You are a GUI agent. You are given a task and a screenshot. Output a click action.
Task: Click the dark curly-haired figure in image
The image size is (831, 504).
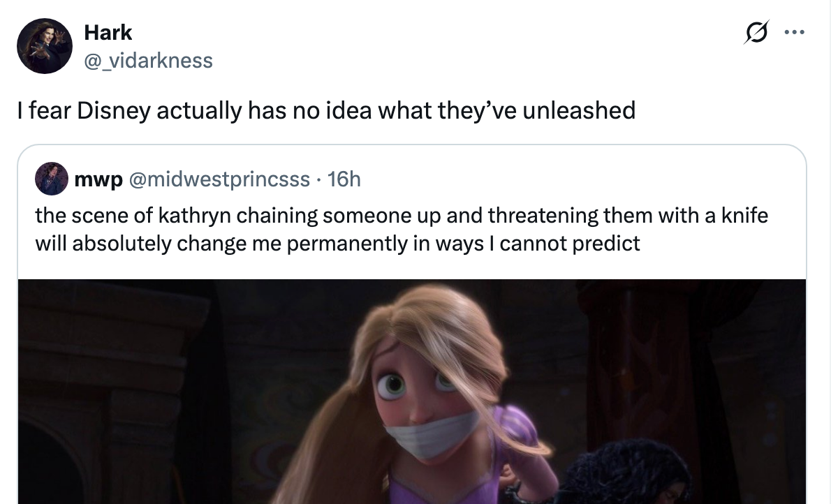pos(615,475)
